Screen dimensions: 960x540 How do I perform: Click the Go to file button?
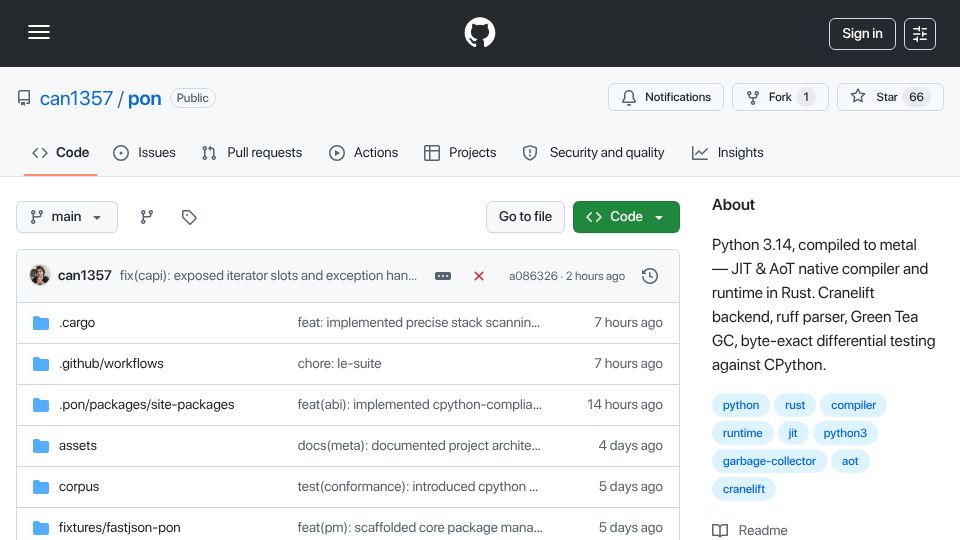click(x=525, y=217)
